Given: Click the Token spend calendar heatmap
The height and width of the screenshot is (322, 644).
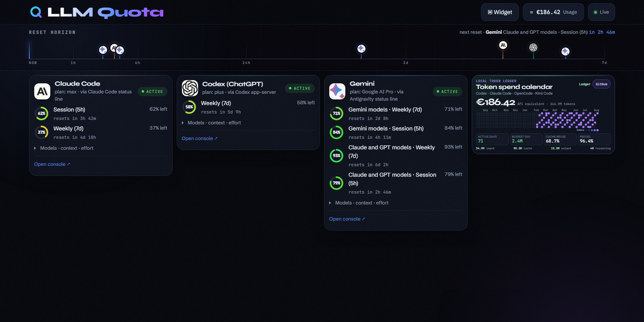Looking at the screenshot, I should click(x=538, y=120).
